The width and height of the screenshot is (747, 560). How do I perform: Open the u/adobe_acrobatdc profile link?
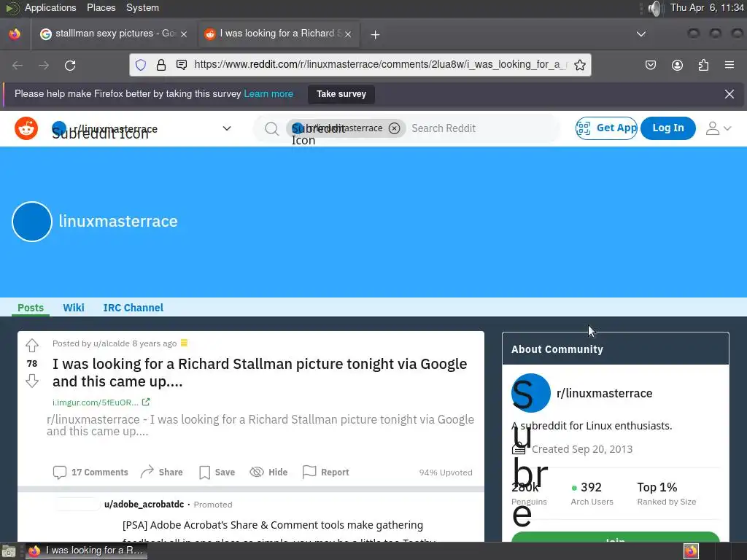click(x=144, y=505)
